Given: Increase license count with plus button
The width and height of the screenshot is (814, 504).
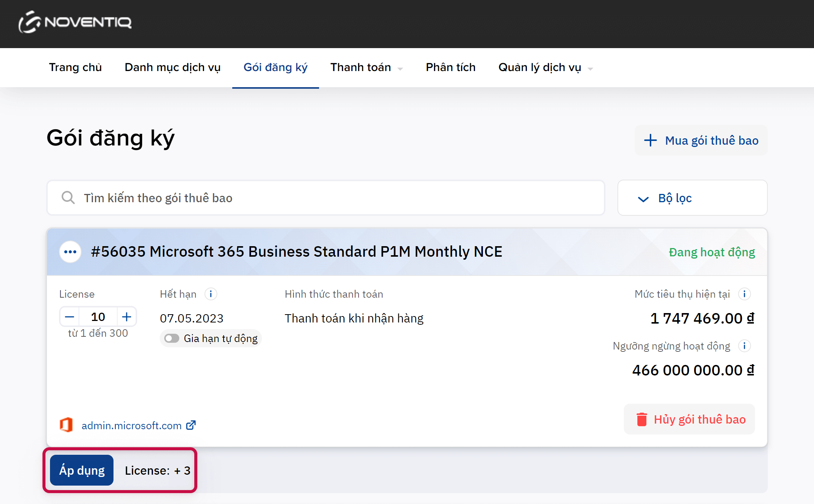Looking at the screenshot, I should tap(127, 317).
